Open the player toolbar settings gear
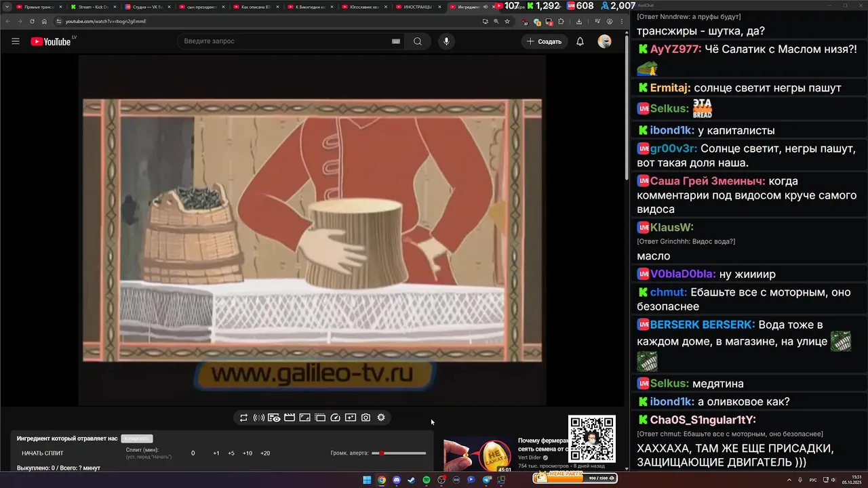Viewport: 868px width, 488px height. click(381, 418)
